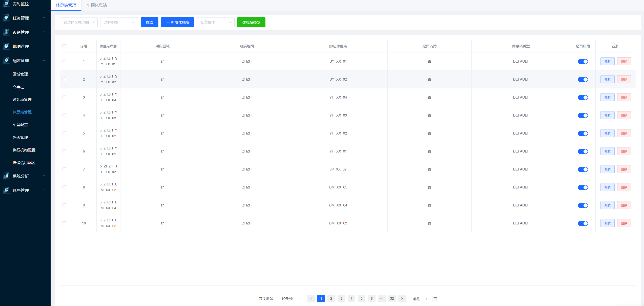Viewport: 644px width, 306px height.
Task: Click the 设备管理 device icon
Action: (6, 32)
